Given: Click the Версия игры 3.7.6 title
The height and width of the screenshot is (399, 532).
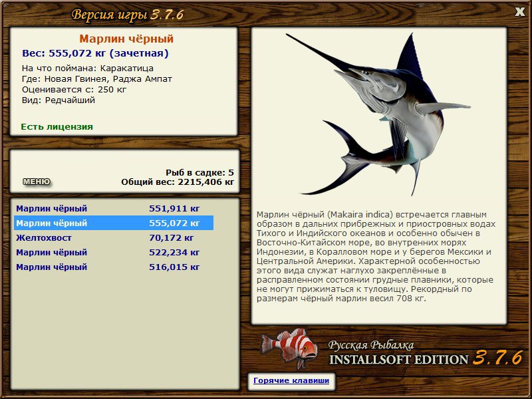Looking at the screenshot, I should pos(128,15).
